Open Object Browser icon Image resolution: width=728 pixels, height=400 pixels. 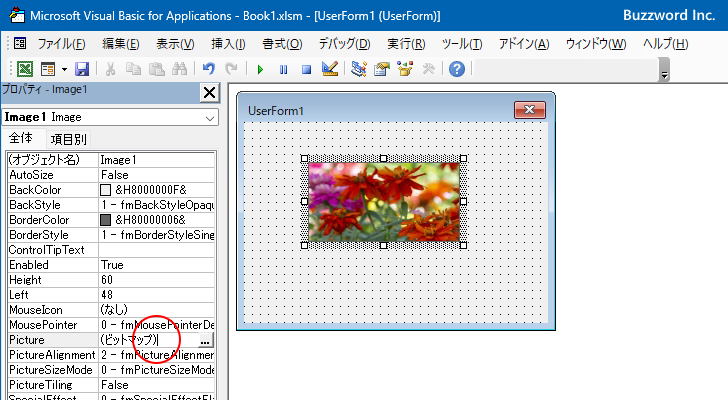[x=405, y=69]
